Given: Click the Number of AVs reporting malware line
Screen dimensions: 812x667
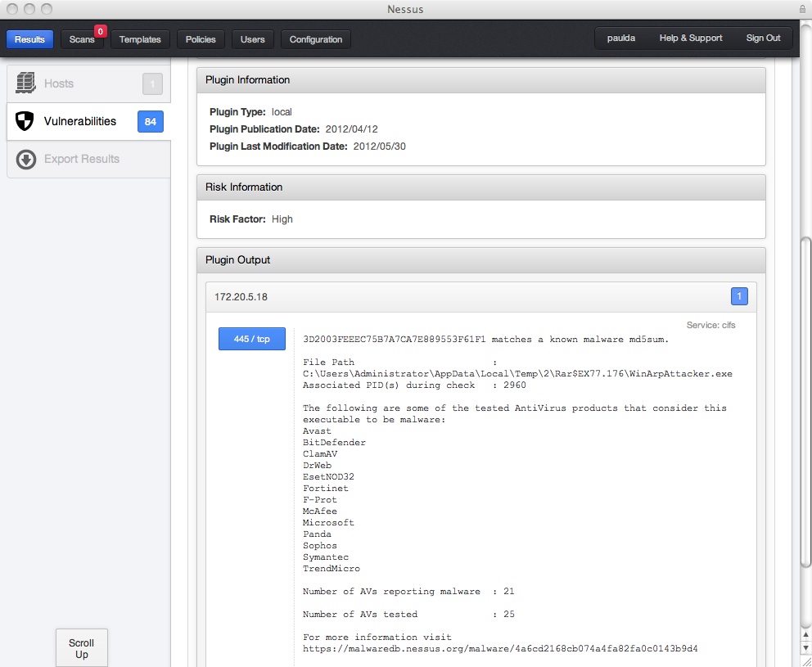Looking at the screenshot, I should coord(408,591).
